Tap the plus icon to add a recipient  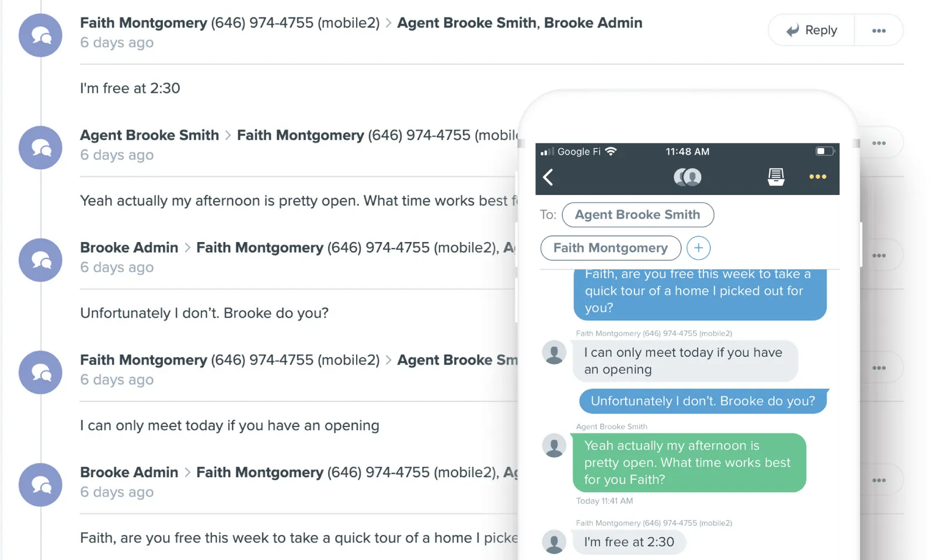tap(698, 248)
